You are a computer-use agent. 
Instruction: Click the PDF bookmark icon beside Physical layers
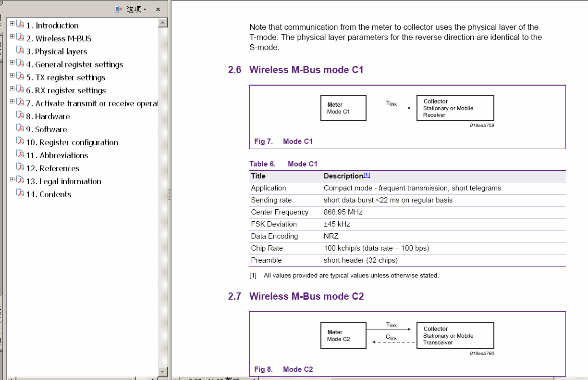click(x=20, y=50)
